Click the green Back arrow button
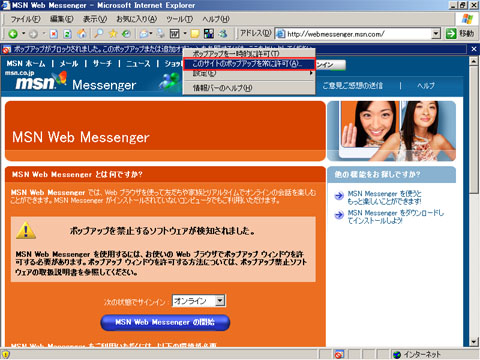This screenshot has width=480, height=360. coord(13,34)
